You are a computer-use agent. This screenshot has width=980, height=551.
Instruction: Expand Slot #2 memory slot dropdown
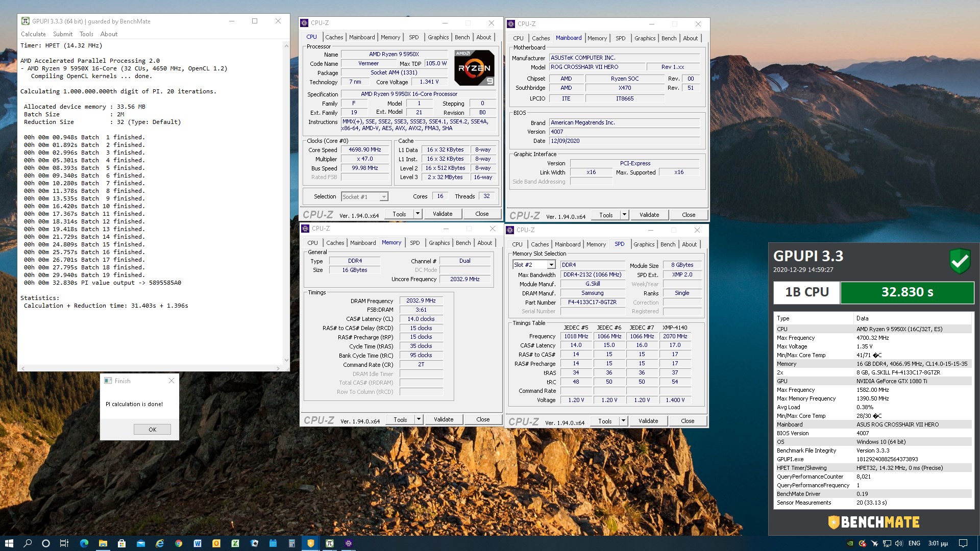coord(551,265)
